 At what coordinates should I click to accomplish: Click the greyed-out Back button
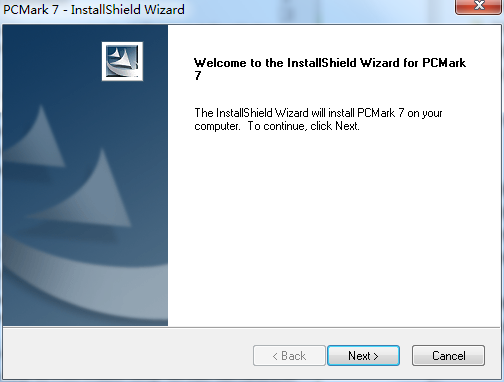pyautogui.click(x=289, y=356)
